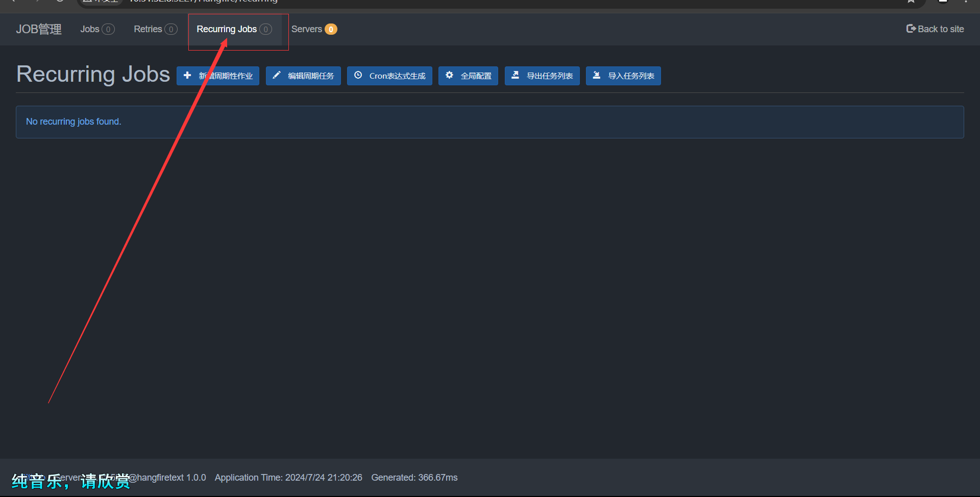Click the 'No recurring jobs found.' message
This screenshot has height=497, width=980.
pos(73,122)
